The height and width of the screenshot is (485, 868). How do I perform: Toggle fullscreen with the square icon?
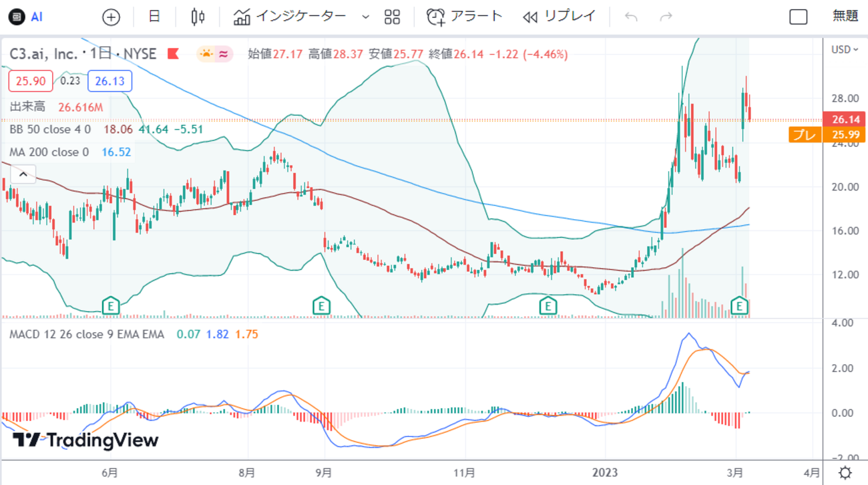tap(798, 17)
